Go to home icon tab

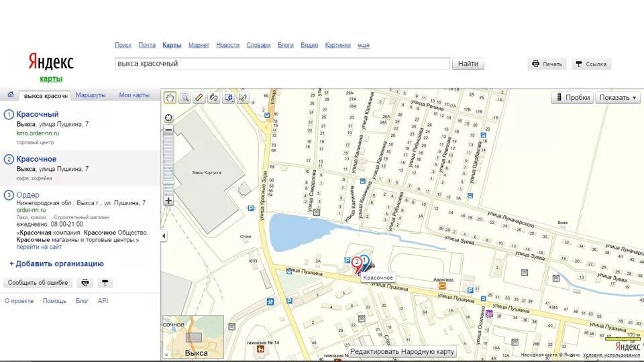(11, 95)
